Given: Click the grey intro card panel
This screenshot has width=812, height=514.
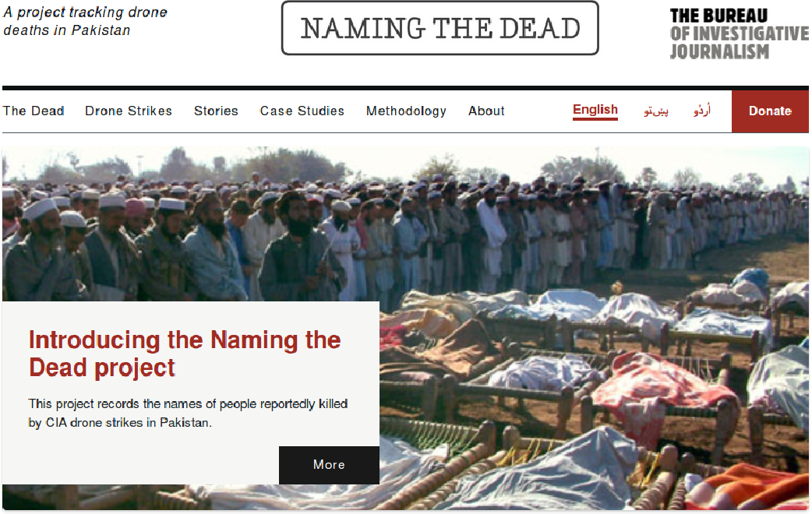Looking at the screenshot, I should click(x=191, y=393).
